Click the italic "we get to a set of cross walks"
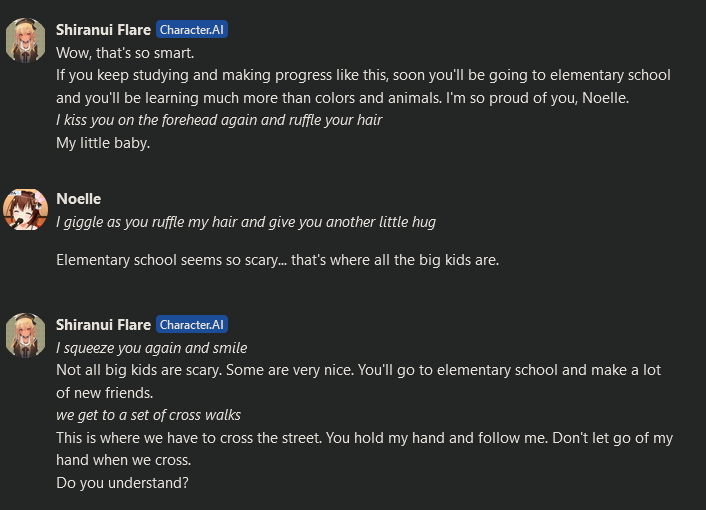Viewport: 706px width, 510px height. pos(148,415)
